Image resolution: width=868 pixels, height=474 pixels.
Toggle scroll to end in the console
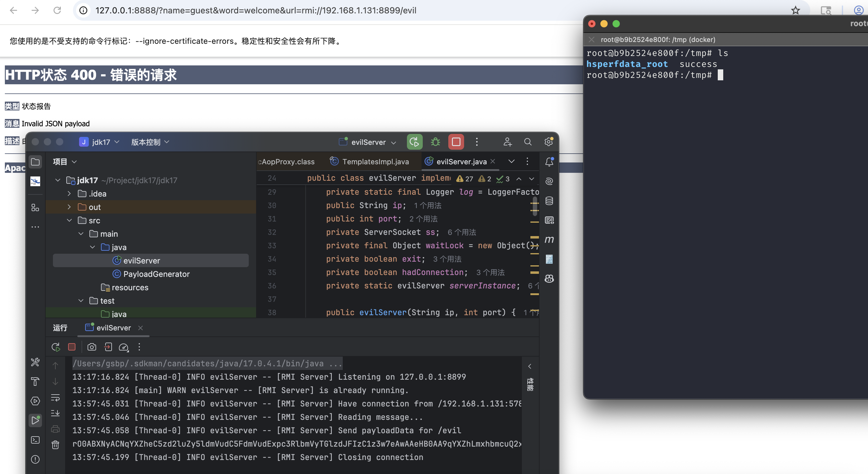(x=55, y=413)
